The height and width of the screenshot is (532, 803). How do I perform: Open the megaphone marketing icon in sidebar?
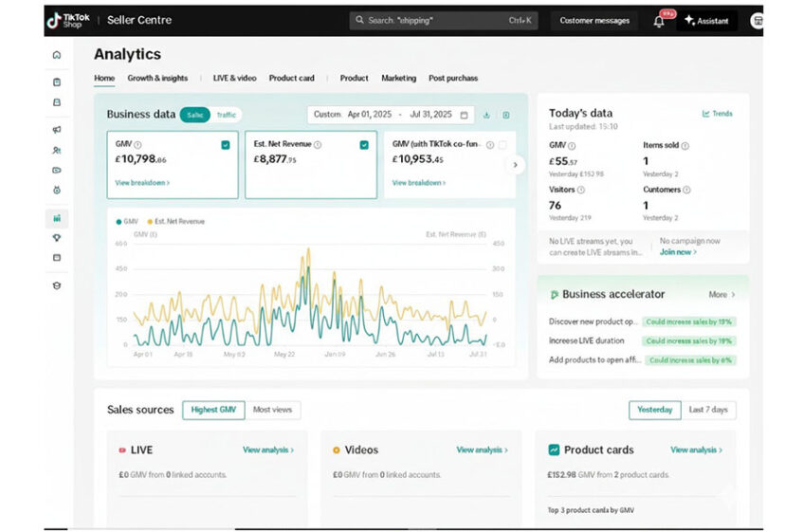tap(57, 130)
